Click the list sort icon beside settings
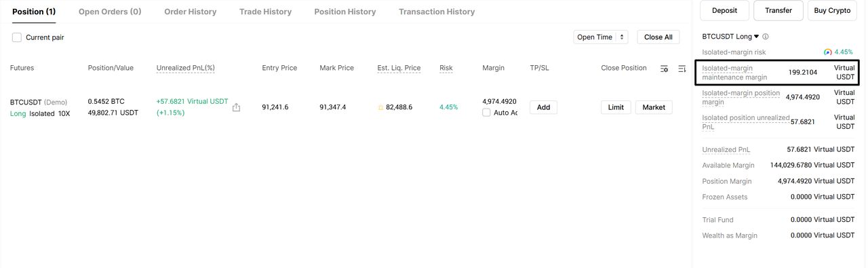 (682, 69)
